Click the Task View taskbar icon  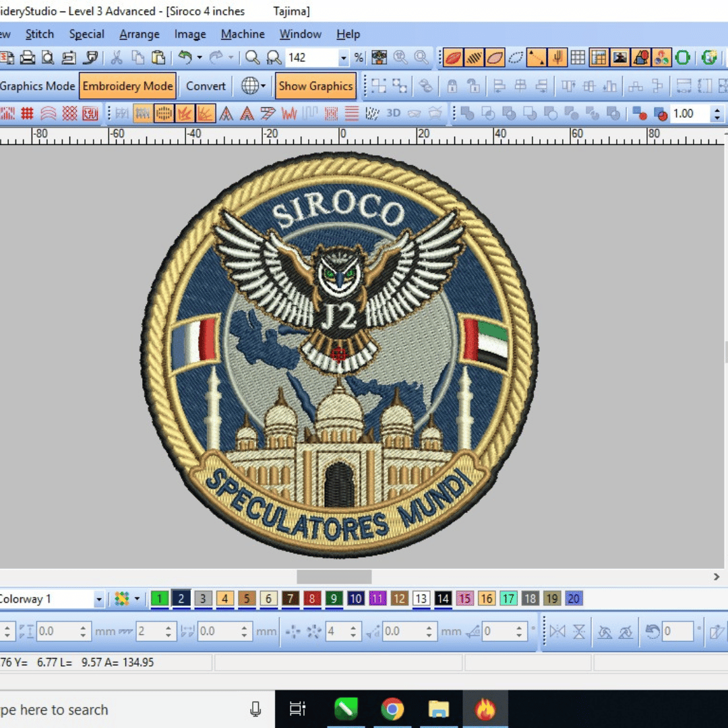tap(298, 709)
